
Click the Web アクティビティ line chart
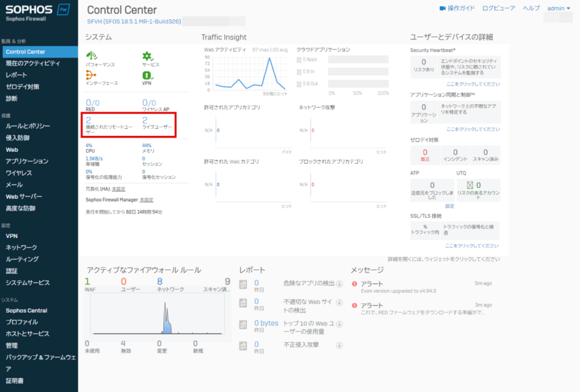tap(250, 74)
